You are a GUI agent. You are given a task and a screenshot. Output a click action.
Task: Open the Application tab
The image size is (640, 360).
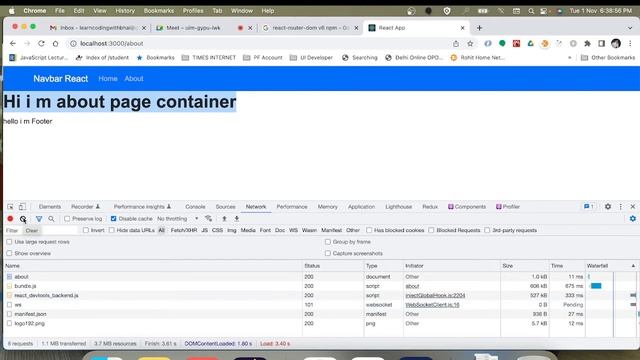pyautogui.click(x=361, y=207)
